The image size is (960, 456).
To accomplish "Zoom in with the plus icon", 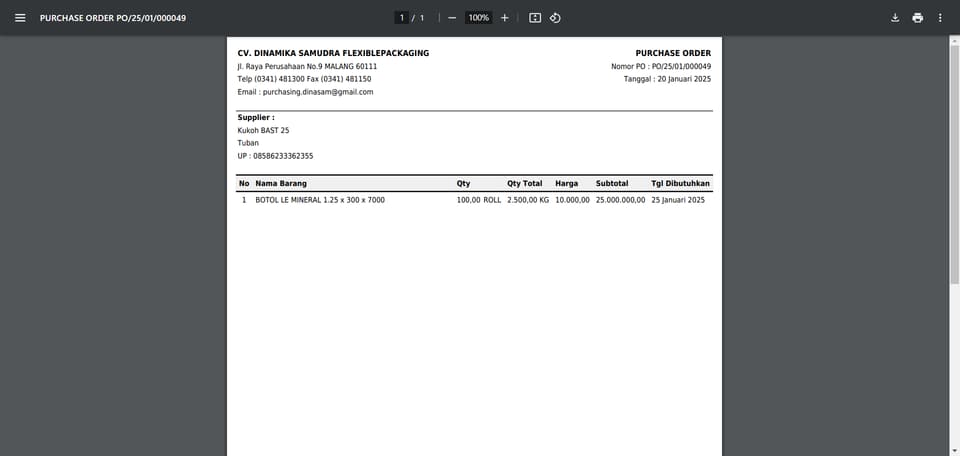I will coord(504,18).
